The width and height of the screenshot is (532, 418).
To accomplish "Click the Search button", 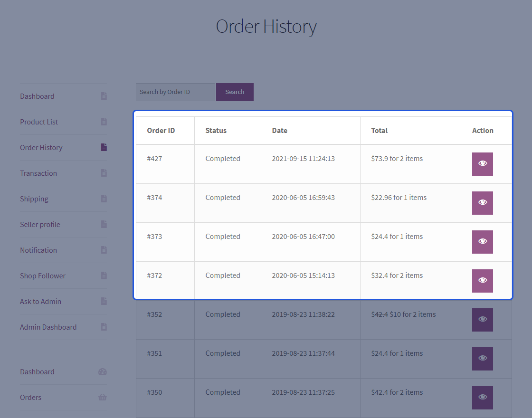I will coord(235,92).
